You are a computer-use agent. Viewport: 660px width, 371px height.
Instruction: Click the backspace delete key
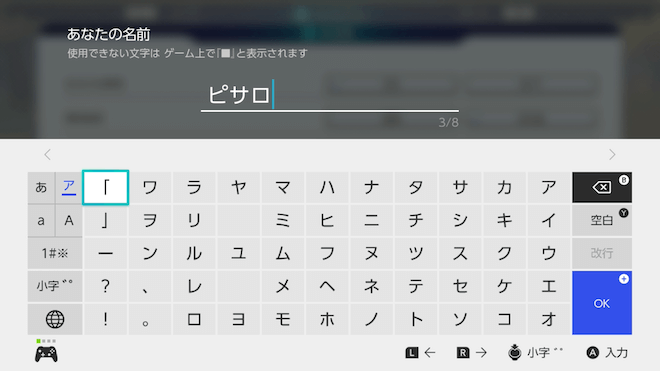click(601, 187)
